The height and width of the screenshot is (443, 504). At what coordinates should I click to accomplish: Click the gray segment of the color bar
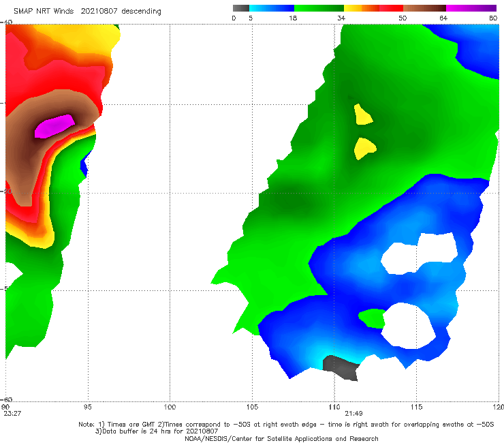[x=241, y=8]
